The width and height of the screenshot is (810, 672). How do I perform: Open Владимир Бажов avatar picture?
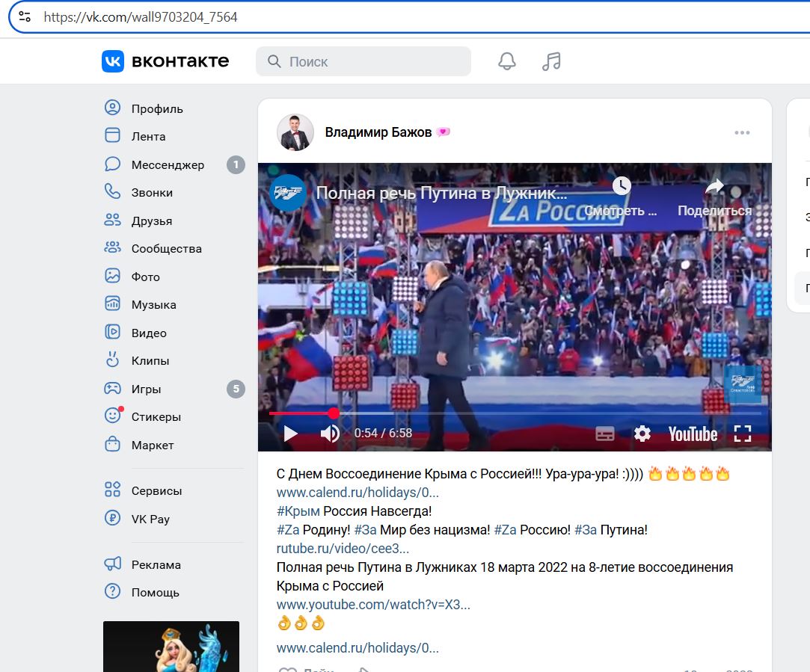[295, 132]
